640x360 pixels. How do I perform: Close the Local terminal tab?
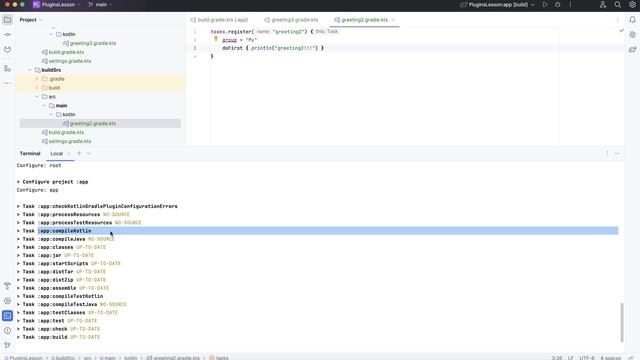click(x=69, y=154)
